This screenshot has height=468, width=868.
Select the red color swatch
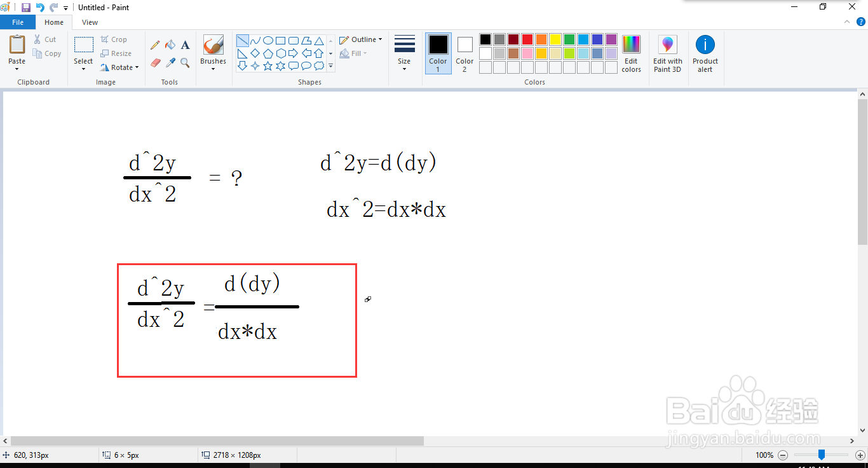tap(527, 39)
